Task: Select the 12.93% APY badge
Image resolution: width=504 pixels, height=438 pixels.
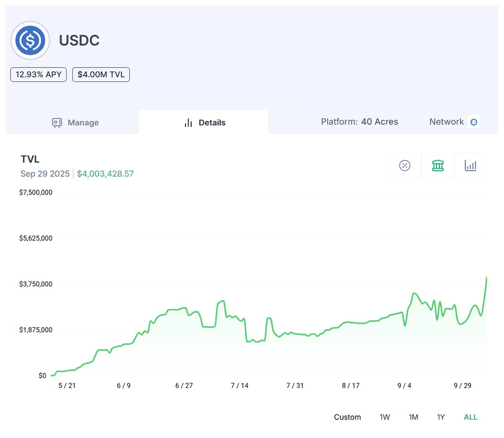Action: [38, 74]
